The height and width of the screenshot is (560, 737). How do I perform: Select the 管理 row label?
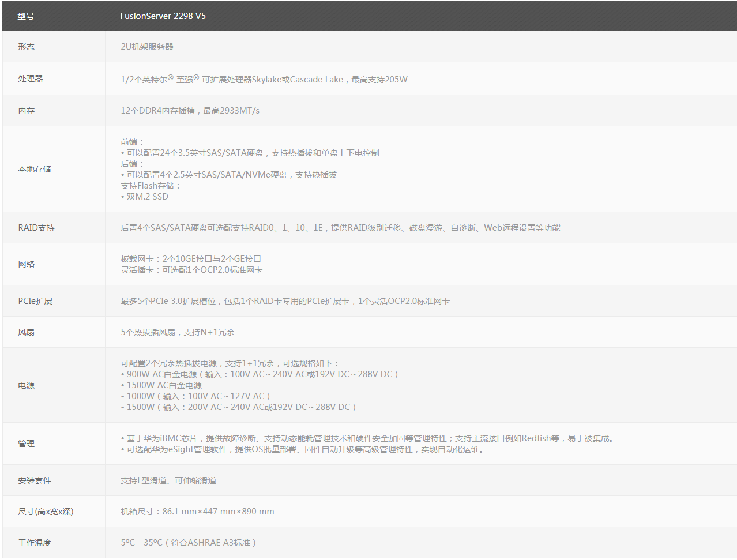pos(26,444)
